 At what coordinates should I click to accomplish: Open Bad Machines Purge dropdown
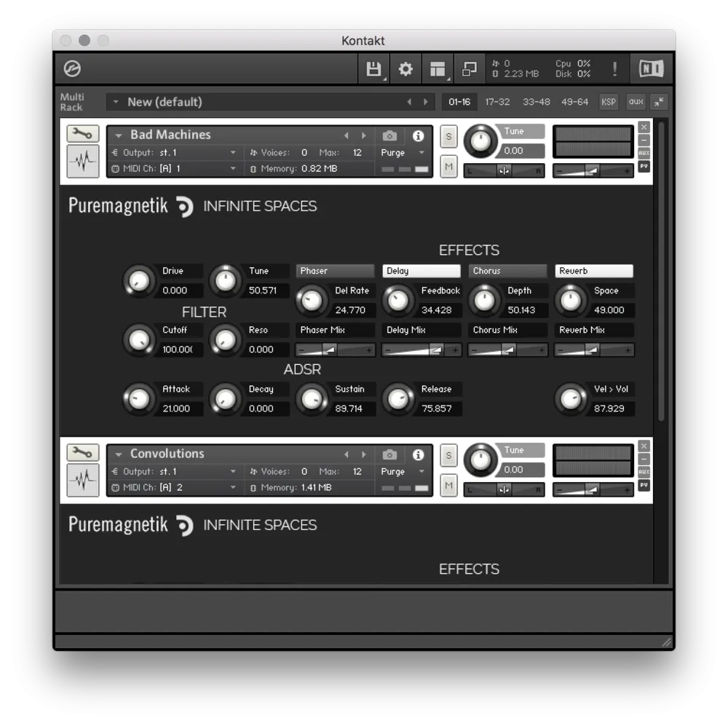coord(402,152)
